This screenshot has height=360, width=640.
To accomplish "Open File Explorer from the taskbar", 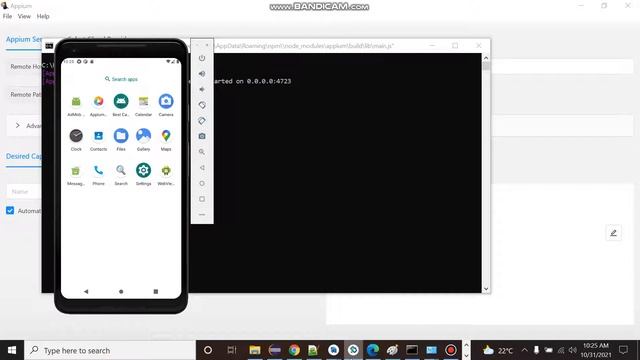I will [x=255, y=350].
